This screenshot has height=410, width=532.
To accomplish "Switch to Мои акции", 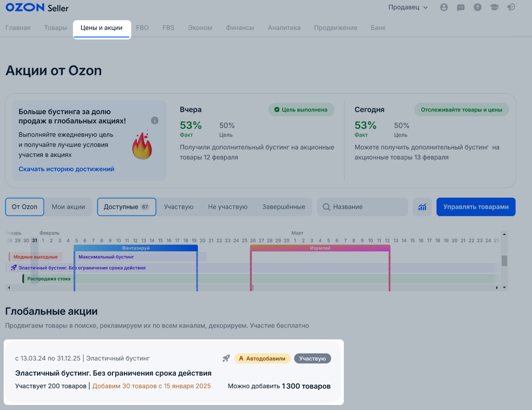I will coord(68,207).
